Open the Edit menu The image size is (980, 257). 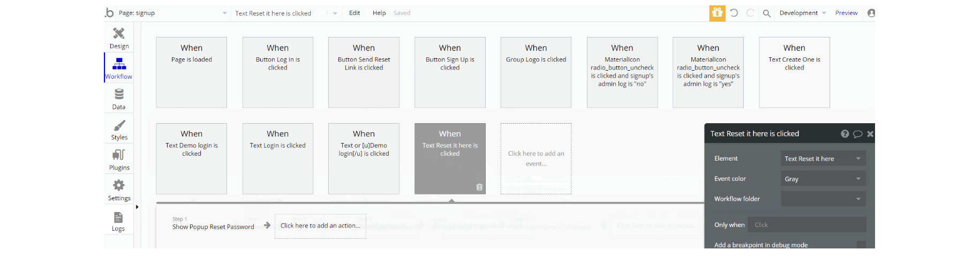pos(355,13)
